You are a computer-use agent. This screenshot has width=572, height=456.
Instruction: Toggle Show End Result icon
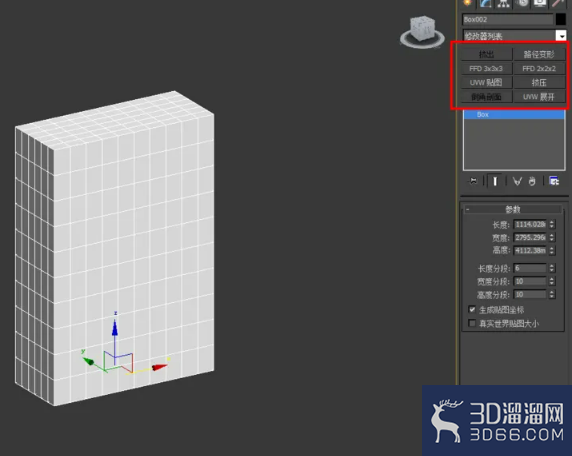tap(495, 181)
